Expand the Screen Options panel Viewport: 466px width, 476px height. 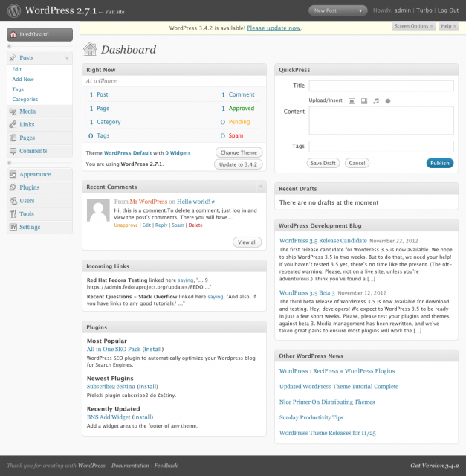[414, 26]
